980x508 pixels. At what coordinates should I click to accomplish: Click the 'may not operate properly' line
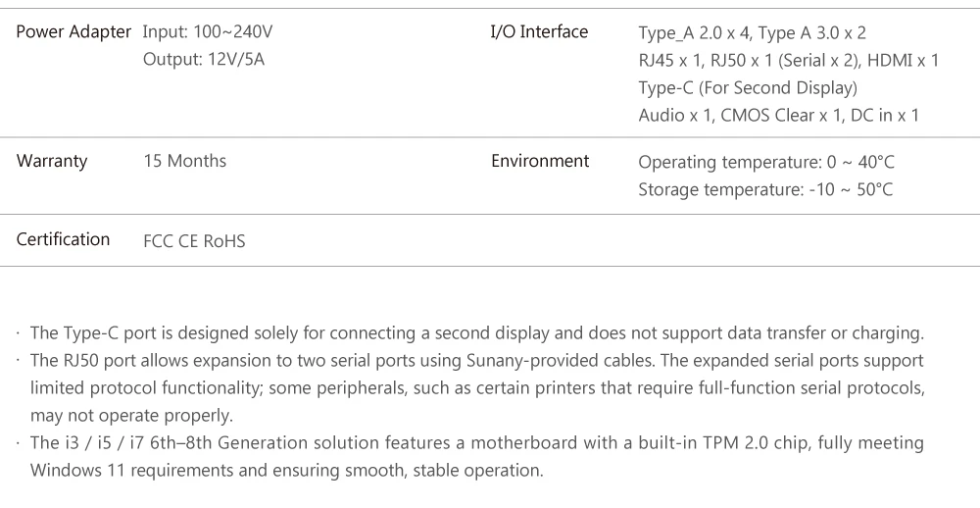pyautogui.click(x=131, y=416)
